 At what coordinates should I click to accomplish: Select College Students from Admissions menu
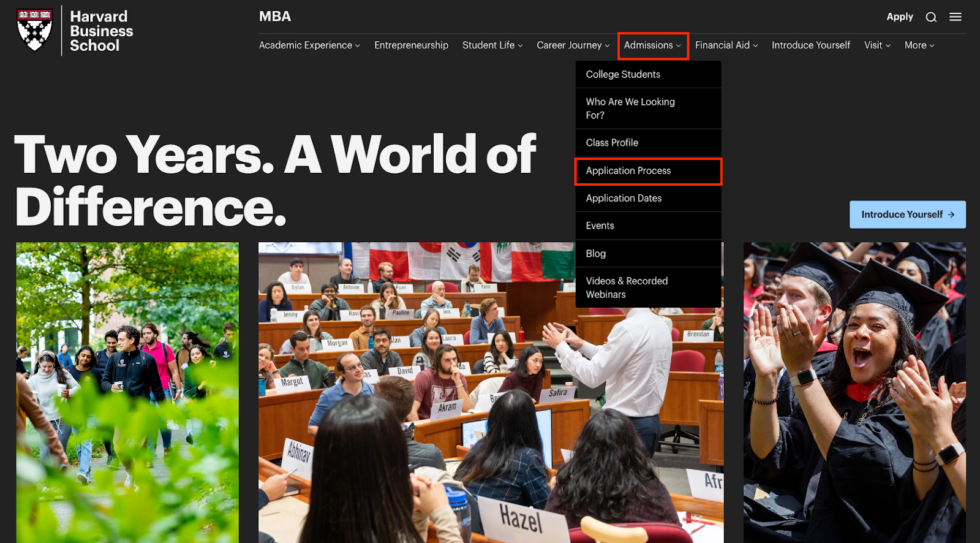[x=648, y=74]
